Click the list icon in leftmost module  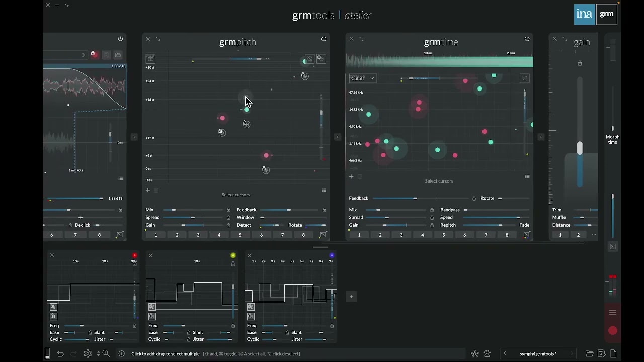click(x=121, y=178)
